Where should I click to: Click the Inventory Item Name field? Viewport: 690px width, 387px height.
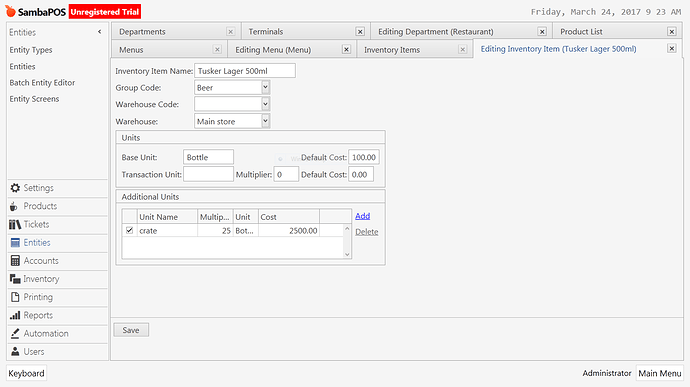click(245, 70)
